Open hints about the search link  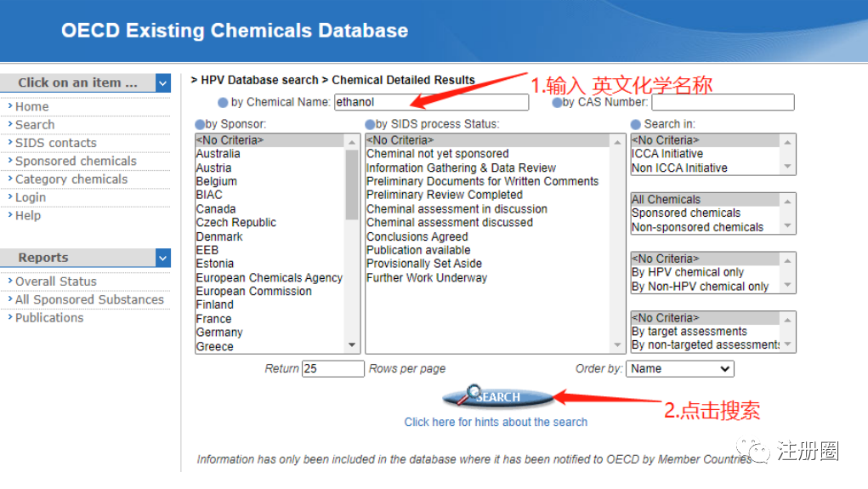[x=496, y=422]
